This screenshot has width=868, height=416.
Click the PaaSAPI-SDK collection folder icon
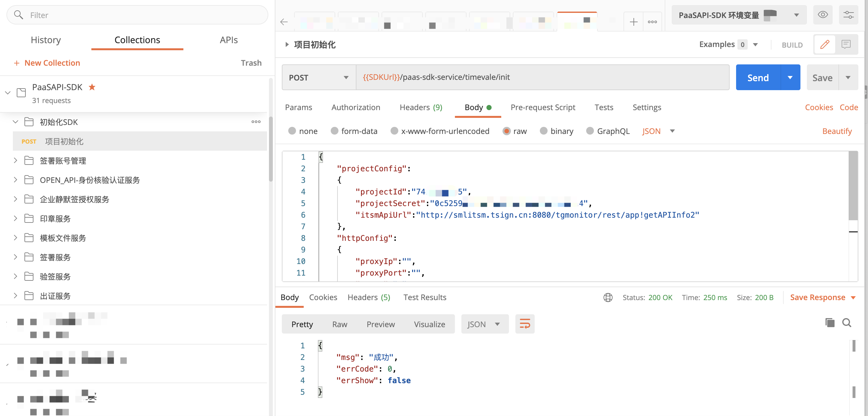(21, 92)
